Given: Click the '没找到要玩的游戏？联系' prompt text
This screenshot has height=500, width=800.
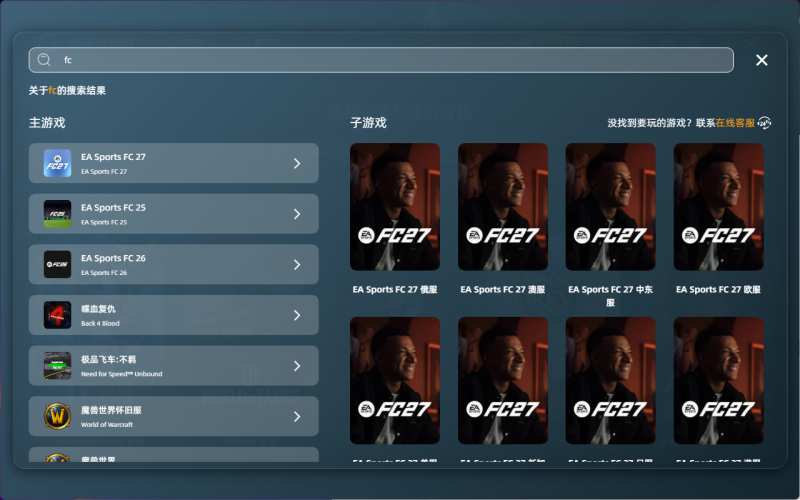Looking at the screenshot, I should click(661, 123).
